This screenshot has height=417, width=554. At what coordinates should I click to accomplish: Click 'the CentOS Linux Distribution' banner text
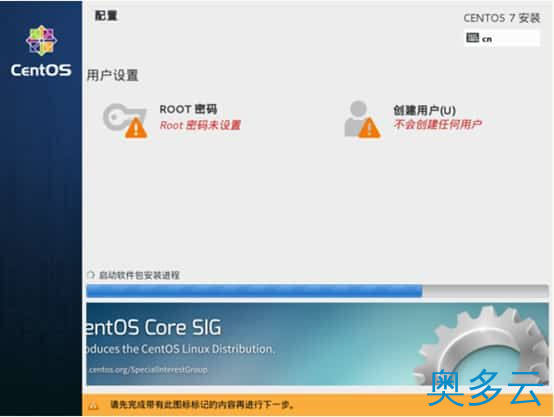[x=198, y=349]
